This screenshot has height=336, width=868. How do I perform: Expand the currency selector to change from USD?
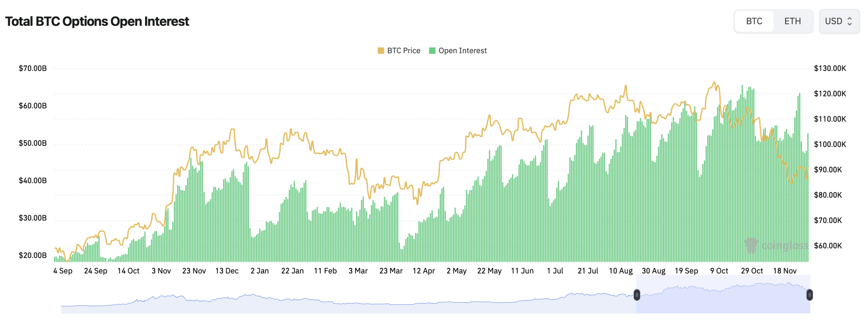(x=839, y=21)
